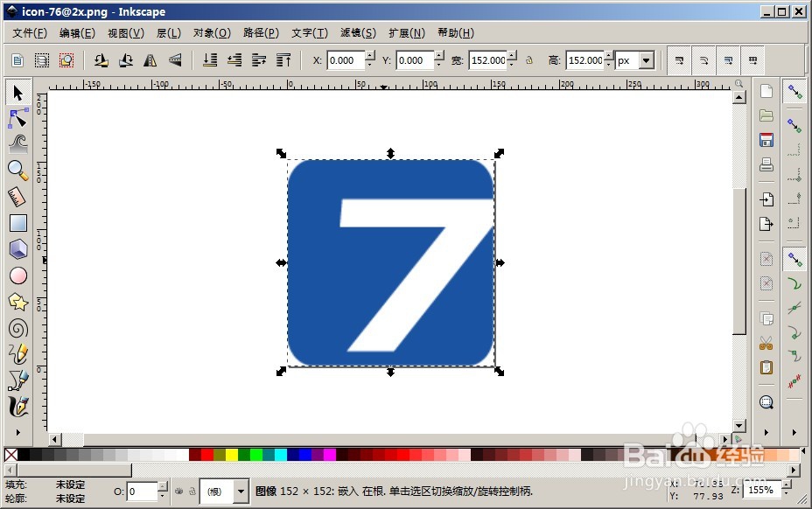This screenshot has width=812, height=509.
Task: Select the arrow Selector tool
Action: [x=18, y=93]
